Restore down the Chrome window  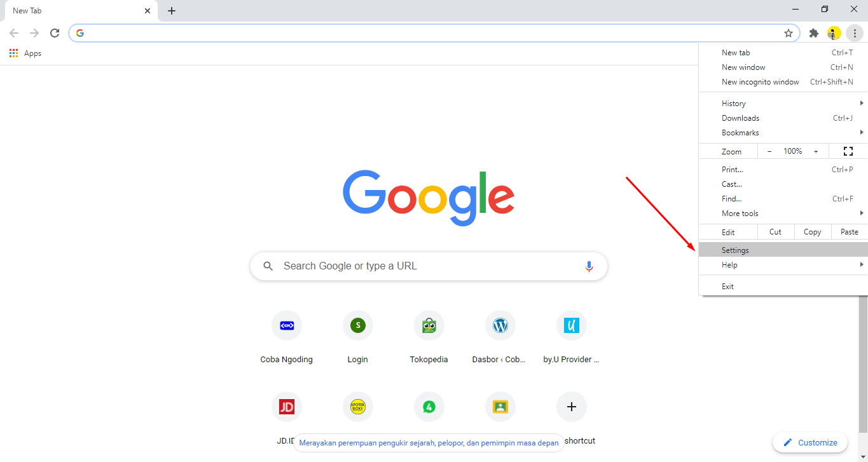pyautogui.click(x=825, y=10)
